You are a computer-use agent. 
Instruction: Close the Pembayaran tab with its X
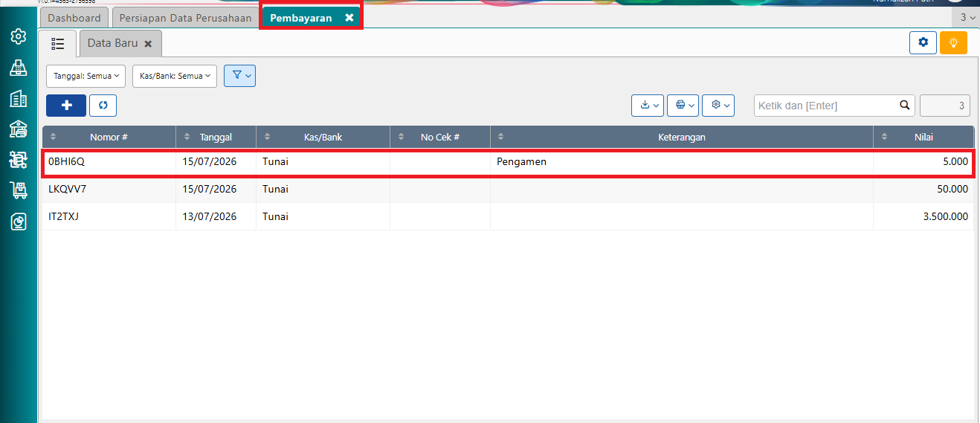point(349,18)
